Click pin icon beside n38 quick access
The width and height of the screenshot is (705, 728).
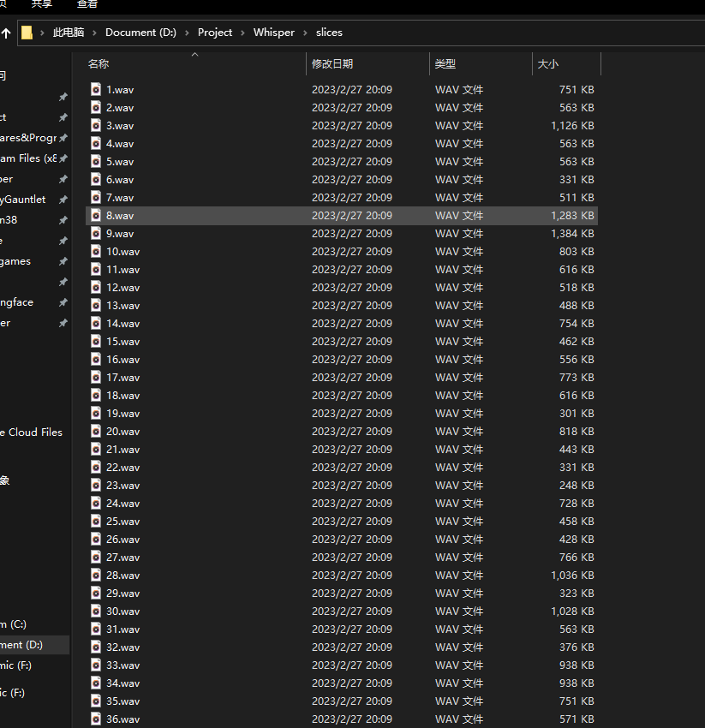pos(63,220)
